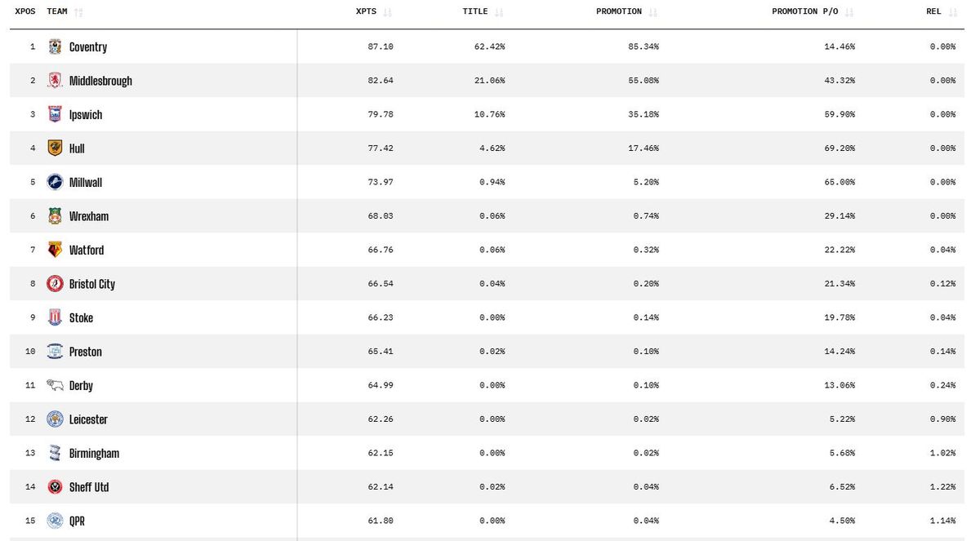Click the Millwall row in the table
980x541 pixels.
click(x=490, y=182)
